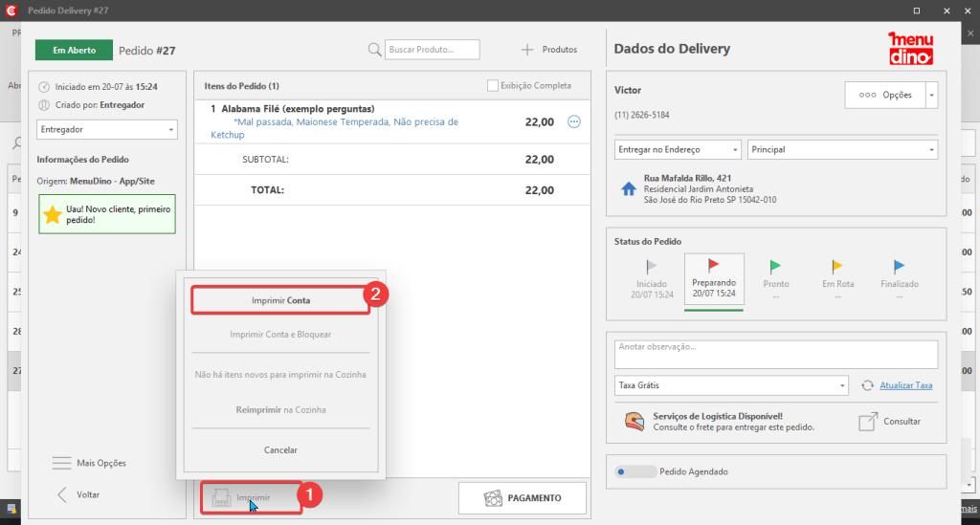Click the Consultar external link icon
Screen dimensions: 980x525
point(868,422)
